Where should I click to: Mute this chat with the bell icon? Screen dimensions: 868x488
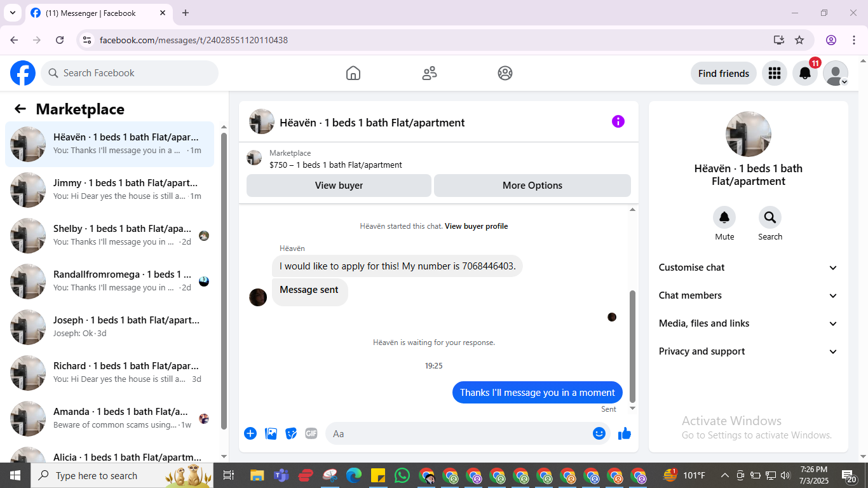tap(724, 218)
